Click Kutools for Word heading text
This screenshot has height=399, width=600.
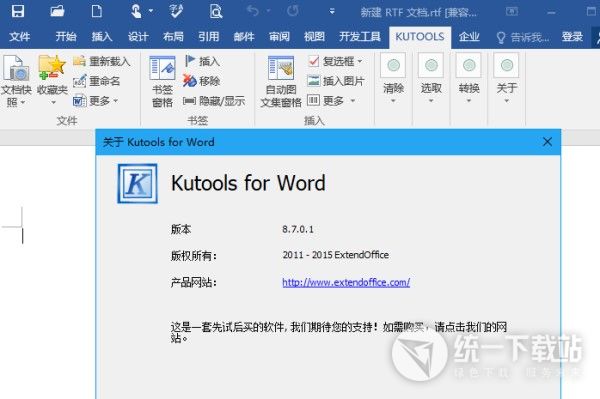pos(248,183)
